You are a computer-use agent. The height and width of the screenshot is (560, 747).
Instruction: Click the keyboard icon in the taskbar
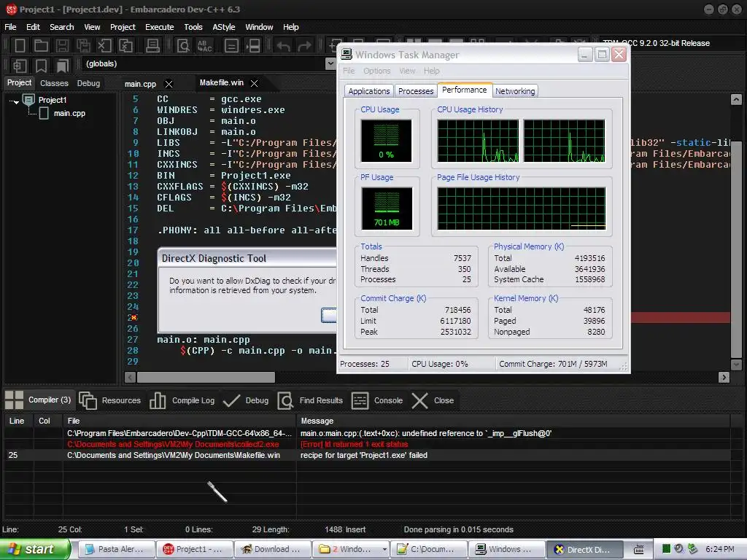pyautogui.click(x=638, y=550)
